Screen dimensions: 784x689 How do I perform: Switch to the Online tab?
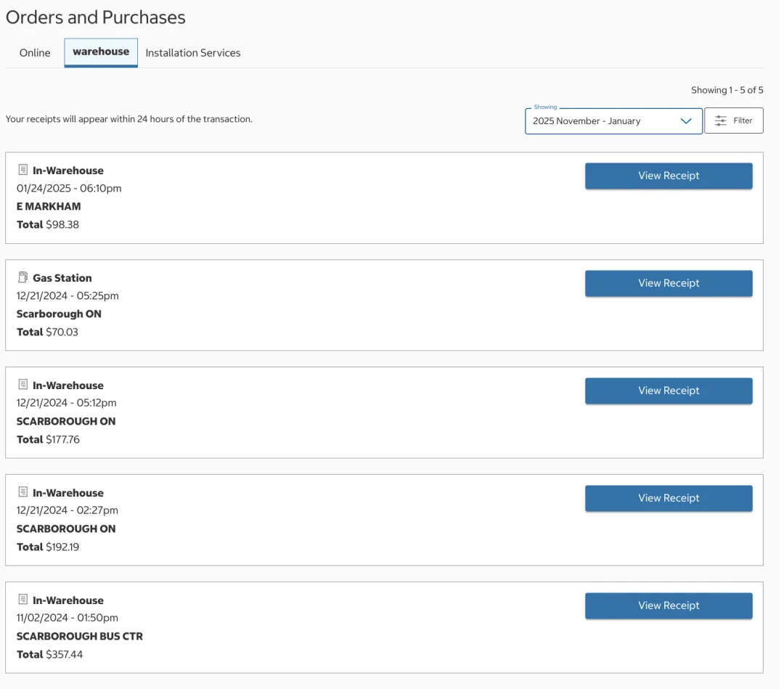pos(35,53)
